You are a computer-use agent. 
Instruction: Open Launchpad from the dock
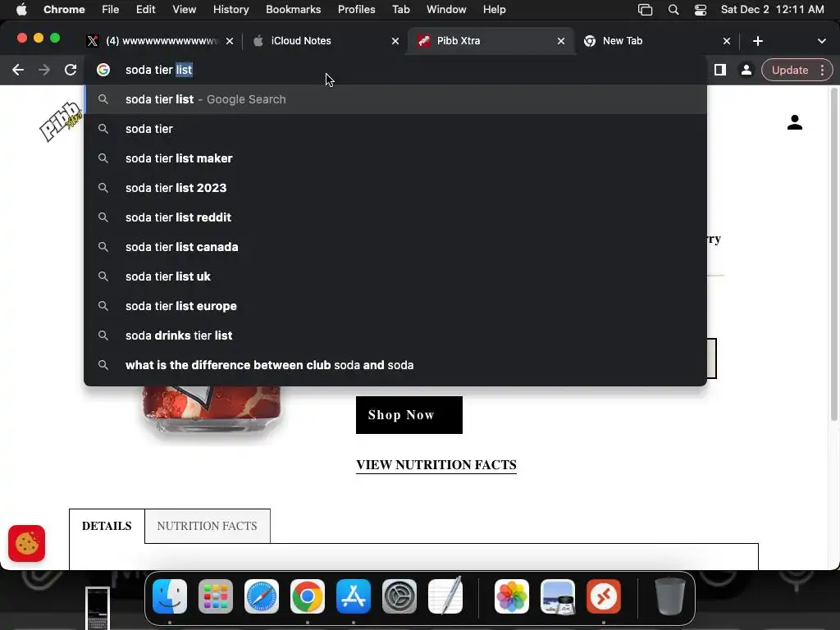(216, 596)
